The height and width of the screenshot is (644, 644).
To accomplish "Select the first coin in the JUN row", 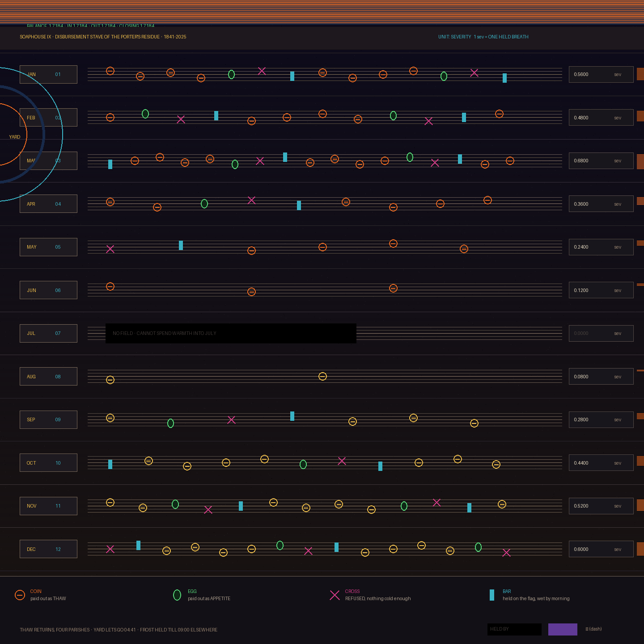I will coord(110,287).
